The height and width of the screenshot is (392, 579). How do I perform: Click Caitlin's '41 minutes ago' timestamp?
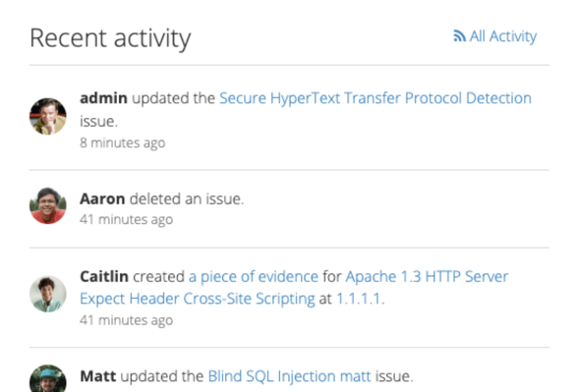(126, 320)
